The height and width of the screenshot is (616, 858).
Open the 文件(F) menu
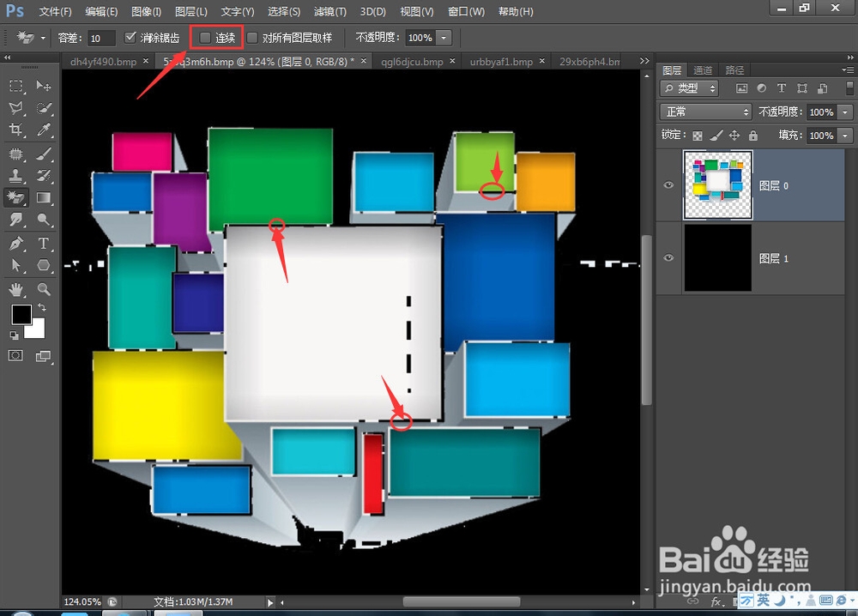tap(55, 11)
